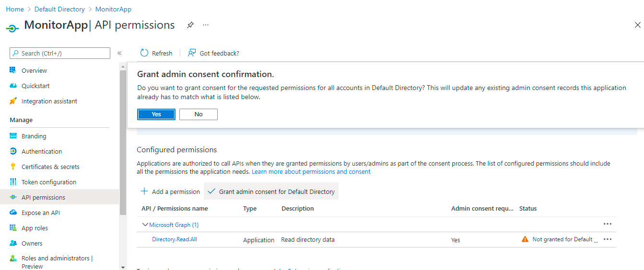Image resolution: width=644 pixels, height=270 pixels.
Task: Click the Authentication icon
Action: pyautogui.click(x=13, y=151)
